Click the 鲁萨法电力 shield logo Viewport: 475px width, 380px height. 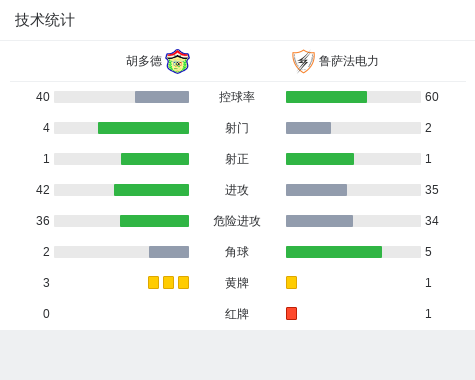(303, 61)
